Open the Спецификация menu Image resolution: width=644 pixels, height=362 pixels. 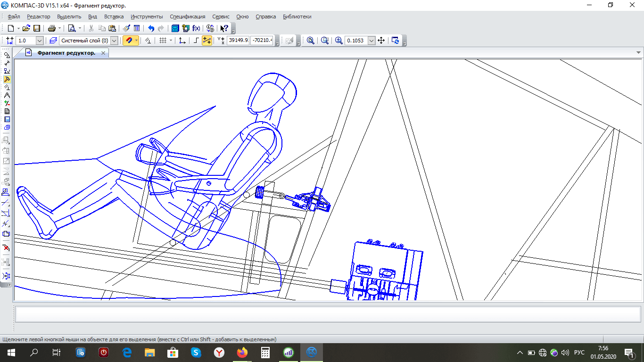pos(187,16)
